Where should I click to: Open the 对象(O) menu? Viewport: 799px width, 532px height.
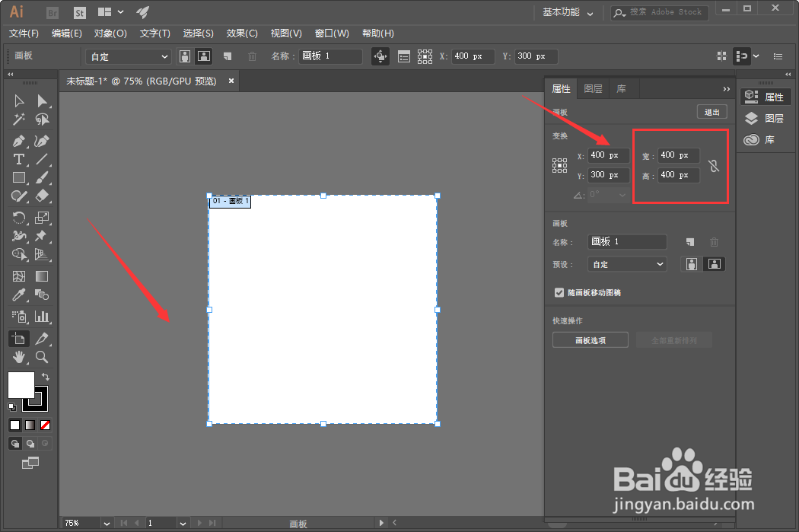[x=110, y=33]
